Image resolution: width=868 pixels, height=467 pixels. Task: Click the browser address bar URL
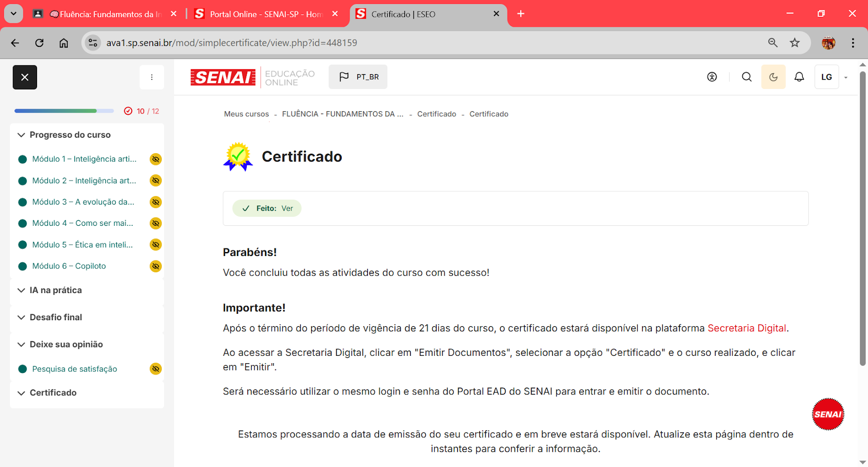click(231, 43)
